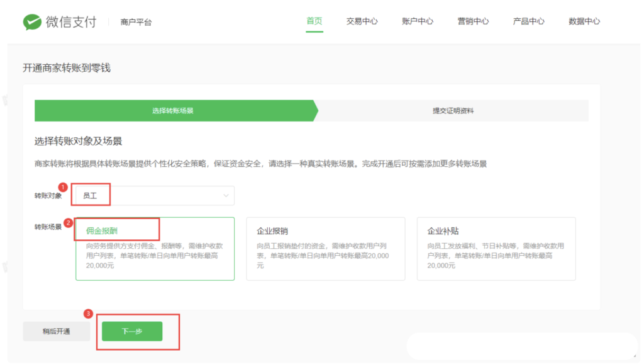Click the 选择转账场景 progress step
644x364 pixels.
coord(173,110)
